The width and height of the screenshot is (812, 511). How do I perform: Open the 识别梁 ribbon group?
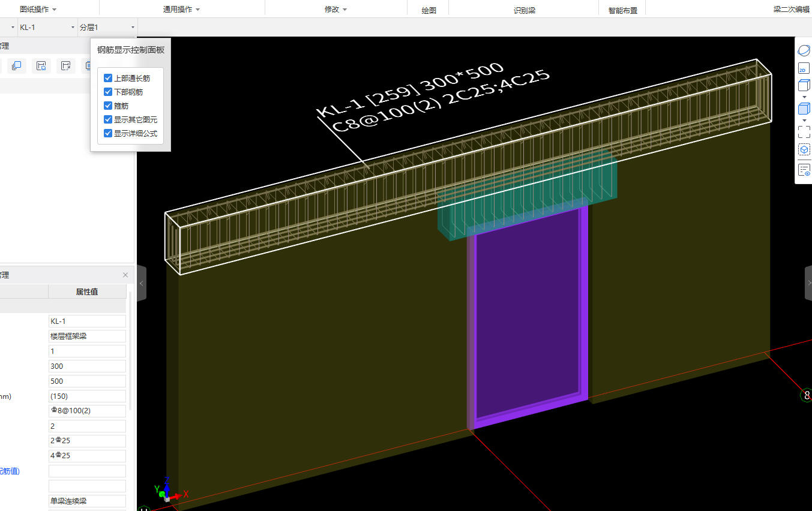[525, 10]
